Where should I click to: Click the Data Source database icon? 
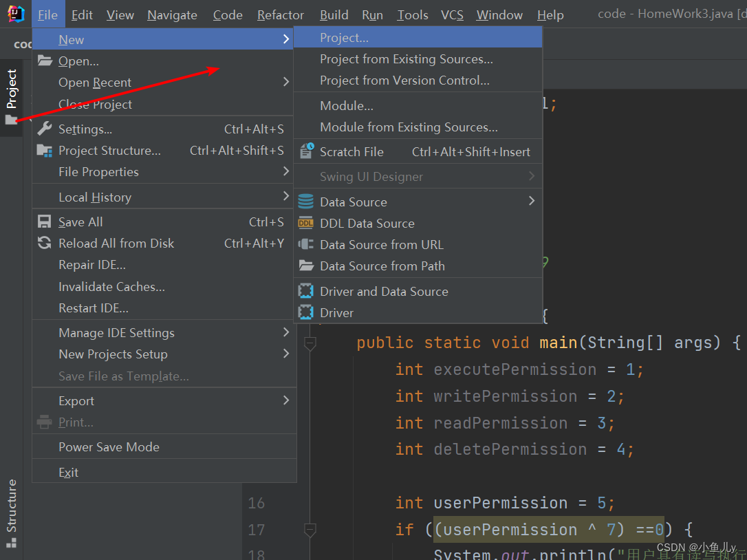306,202
